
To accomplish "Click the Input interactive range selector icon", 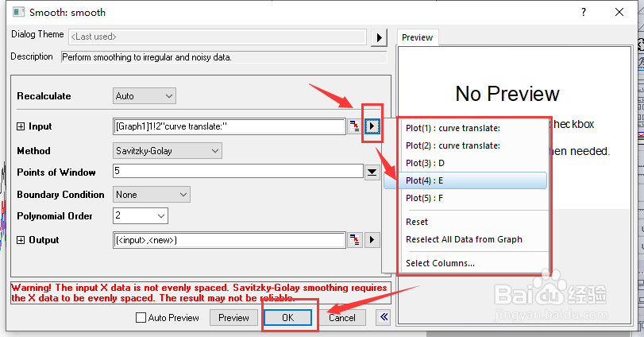I will [354, 126].
